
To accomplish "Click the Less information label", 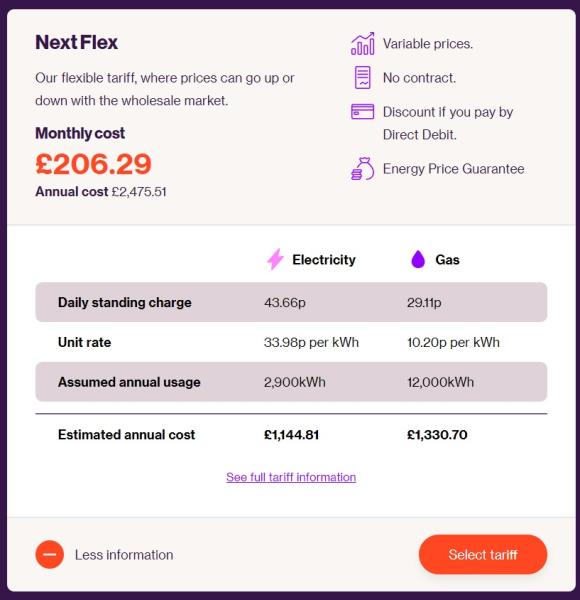I will pos(124,555).
